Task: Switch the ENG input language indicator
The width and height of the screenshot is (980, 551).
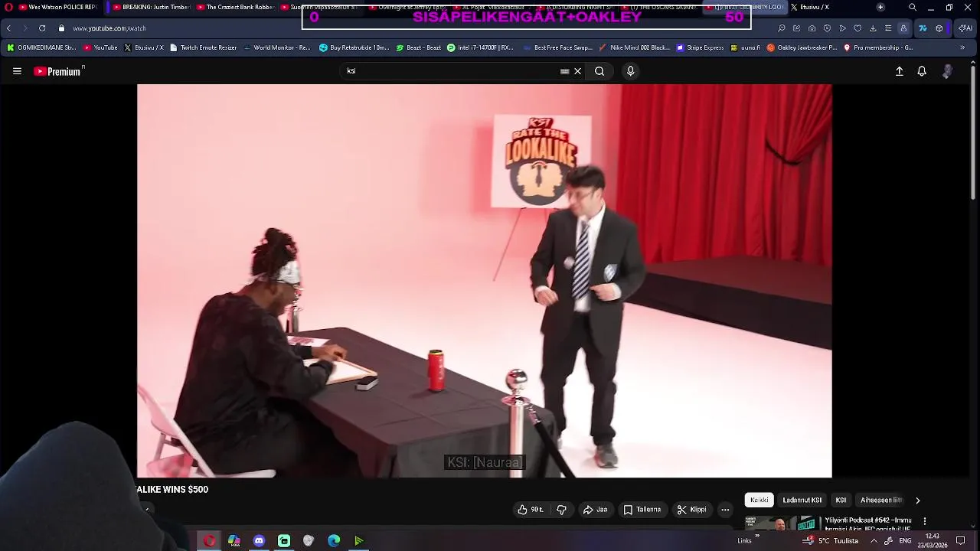Action: coord(905,541)
